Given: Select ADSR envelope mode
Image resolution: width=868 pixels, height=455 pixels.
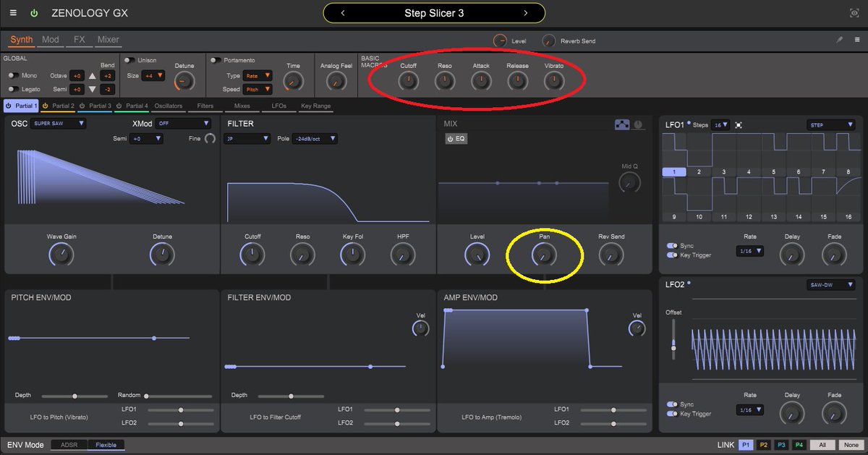Looking at the screenshot, I should pos(69,444).
